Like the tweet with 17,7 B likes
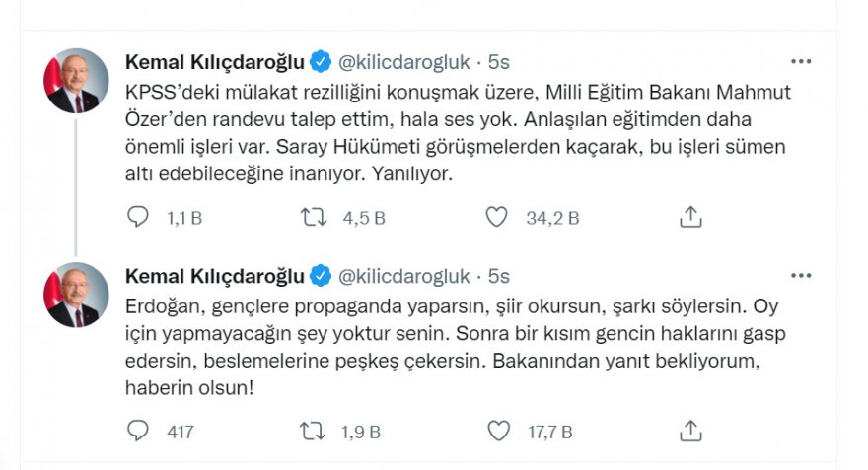 [x=499, y=431]
